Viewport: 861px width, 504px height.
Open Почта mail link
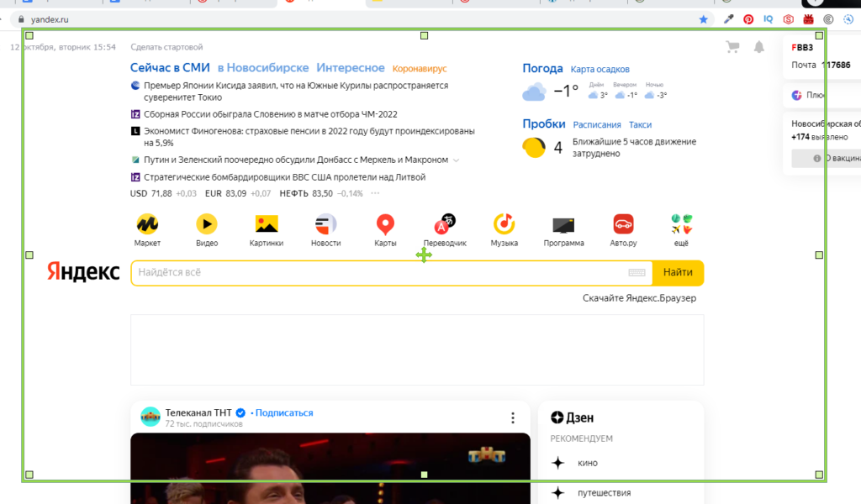pos(803,65)
